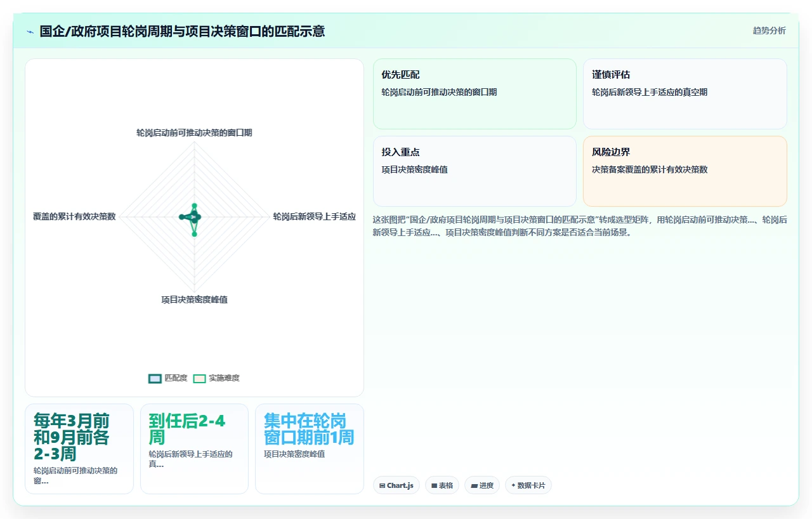This screenshot has width=812, height=519.
Task: Click the 匹配度 legend color box
Action: [155, 378]
